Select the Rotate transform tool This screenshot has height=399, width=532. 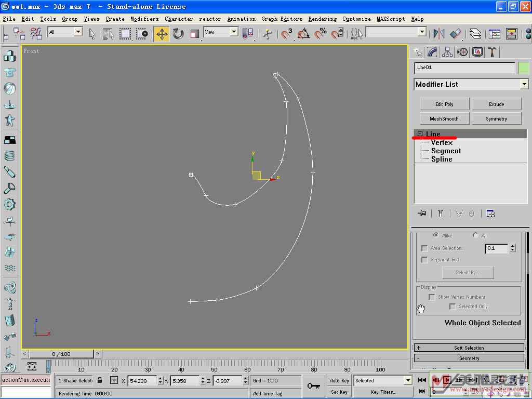point(178,34)
